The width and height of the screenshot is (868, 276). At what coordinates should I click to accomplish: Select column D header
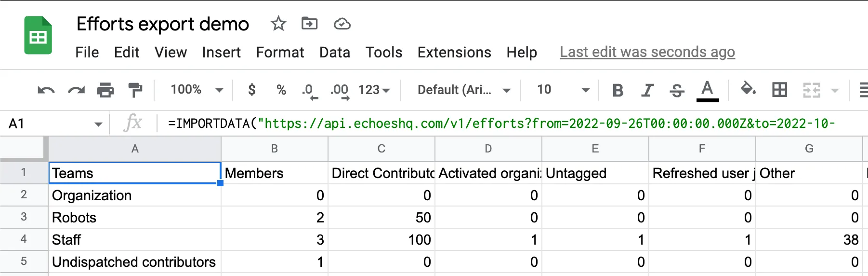click(x=488, y=149)
